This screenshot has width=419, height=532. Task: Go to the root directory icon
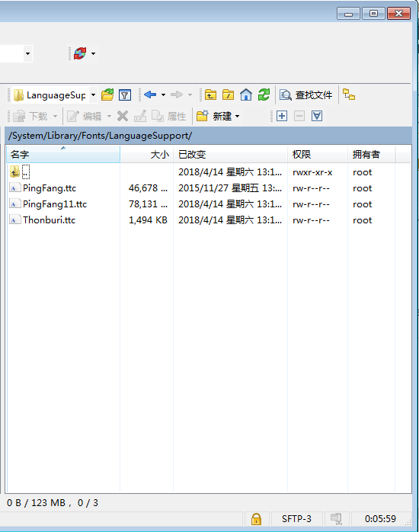coord(228,95)
